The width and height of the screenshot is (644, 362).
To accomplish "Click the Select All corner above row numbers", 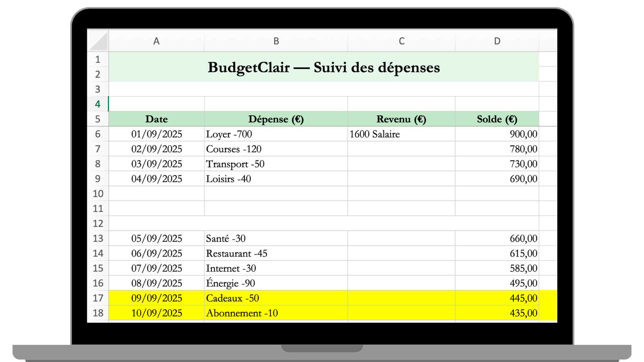I will pos(98,41).
